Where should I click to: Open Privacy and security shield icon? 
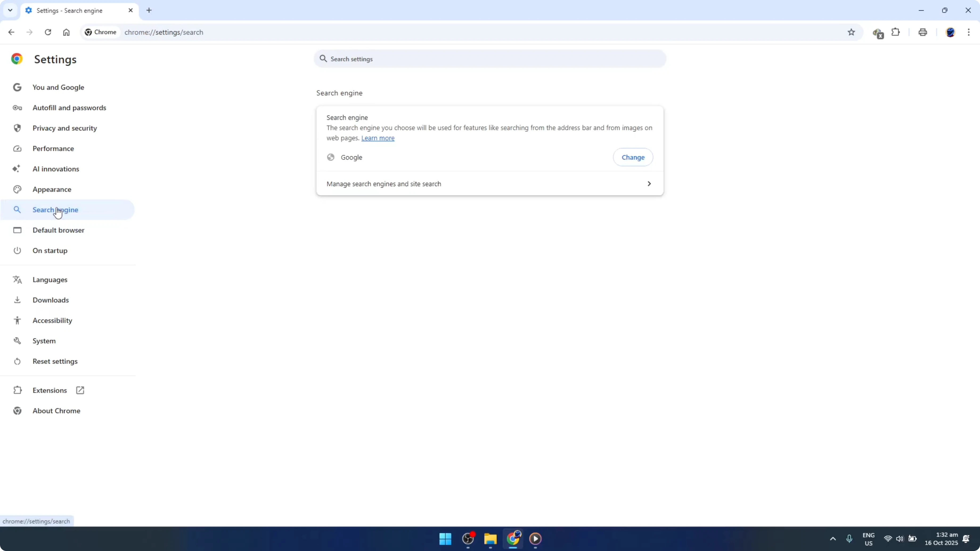tap(17, 128)
